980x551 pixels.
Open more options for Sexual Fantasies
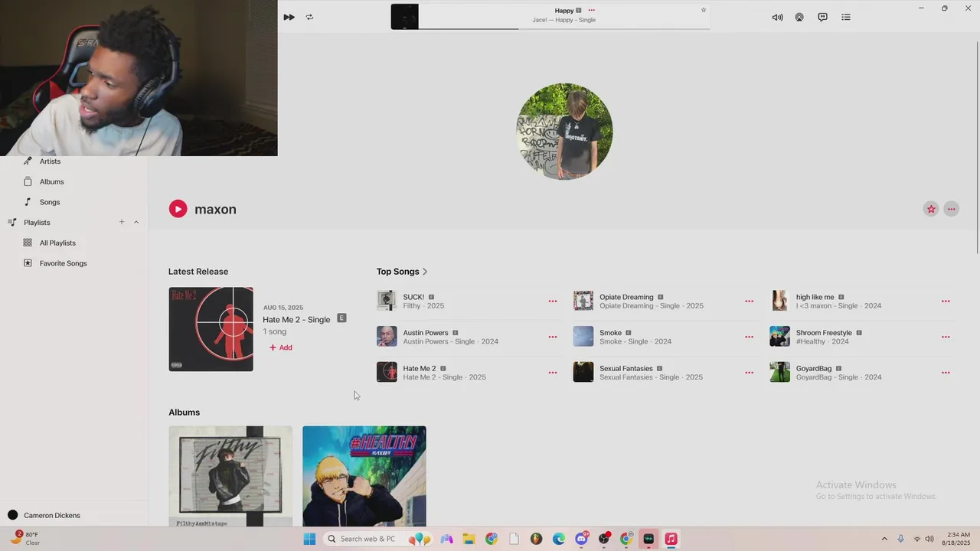point(749,373)
